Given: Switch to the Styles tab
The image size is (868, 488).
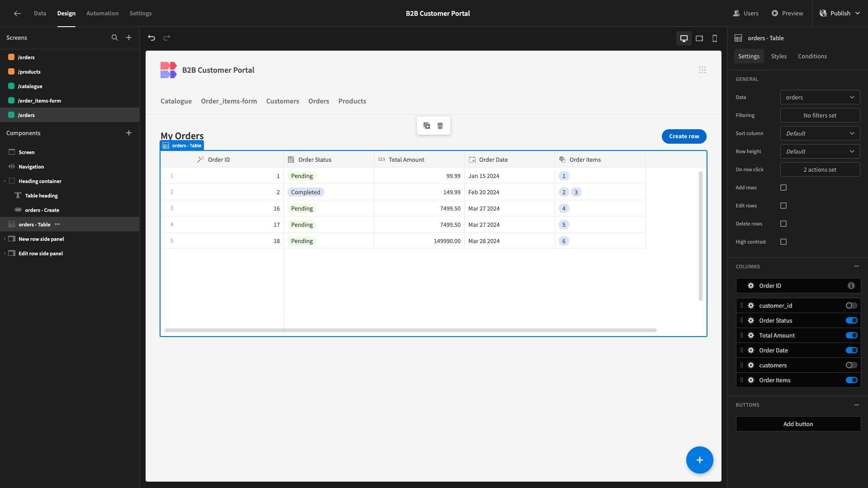Looking at the screenshot, I should pyautogui.click(x=778, y=56).
